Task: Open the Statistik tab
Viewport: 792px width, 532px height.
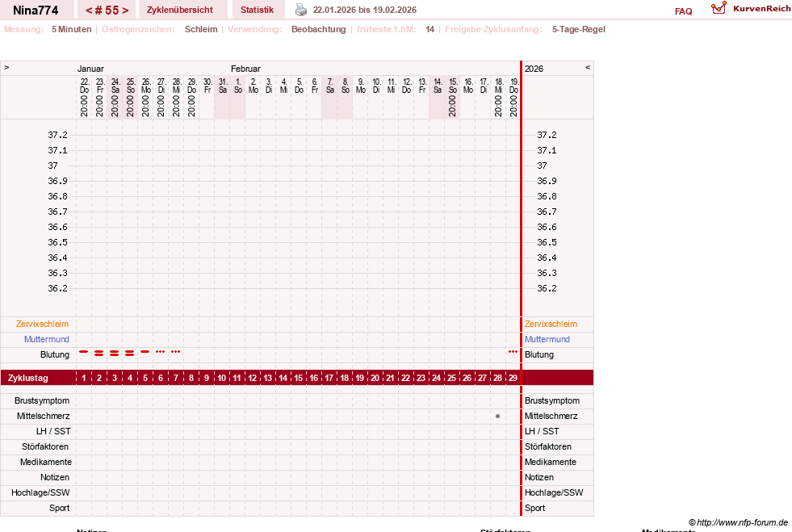Action: click(x=257, y=10)
